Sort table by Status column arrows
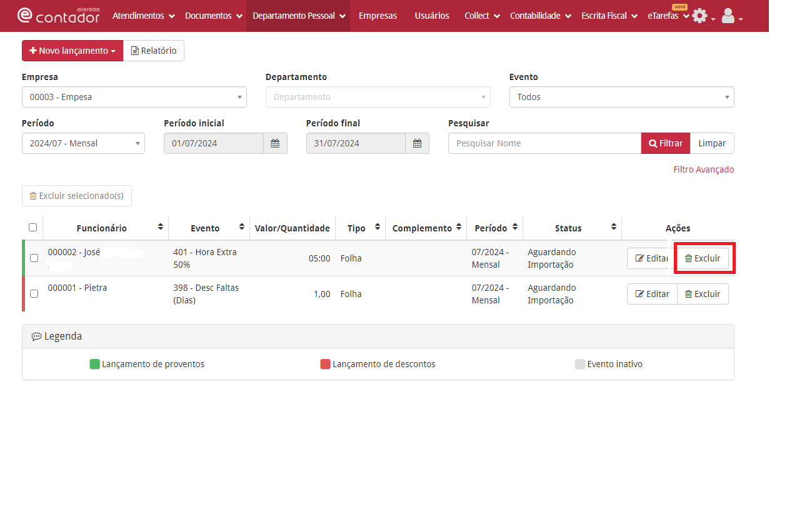812x511 pixels. click(614, 226)
